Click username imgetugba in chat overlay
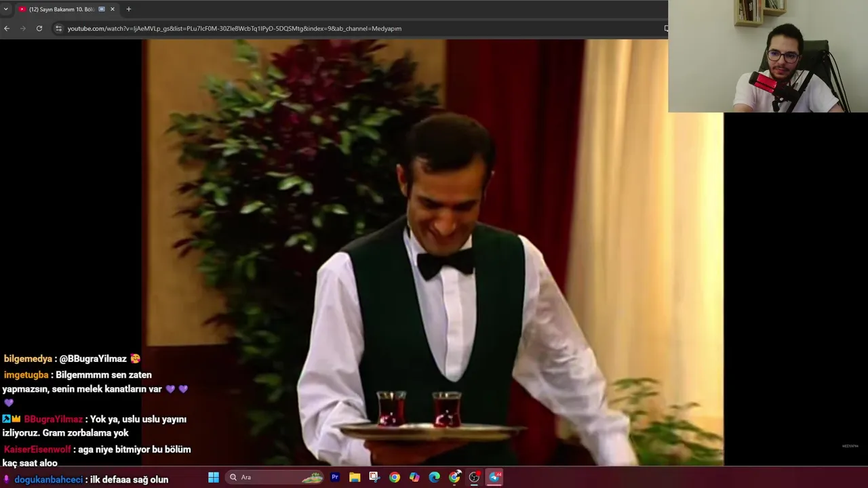Viewport: 868px width, 488px height. (26, 375)
